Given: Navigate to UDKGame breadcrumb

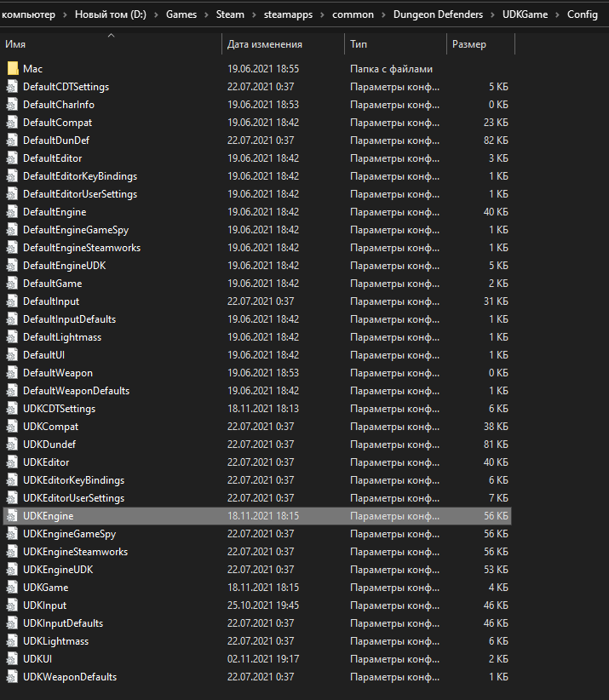Looking at the screenshot, I should coord(525,14).
